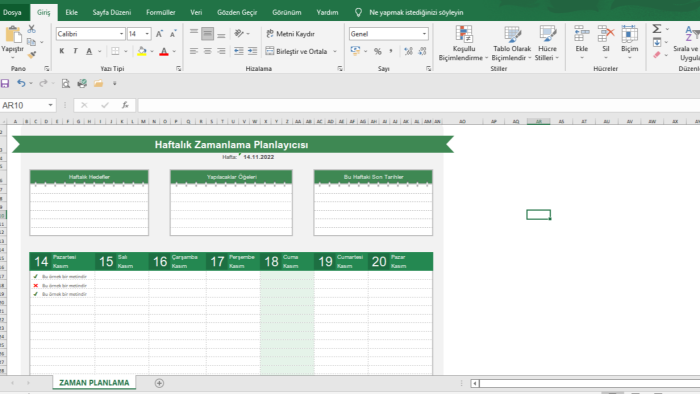Increase indent
Viewport: 700px width, 394px height.
point(253,51)
